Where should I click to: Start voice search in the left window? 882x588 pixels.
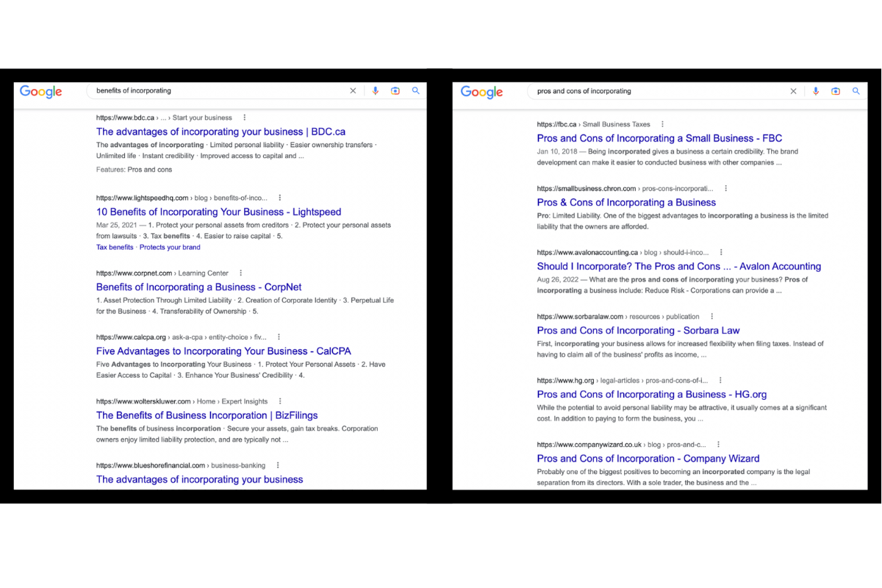[375, 91]
